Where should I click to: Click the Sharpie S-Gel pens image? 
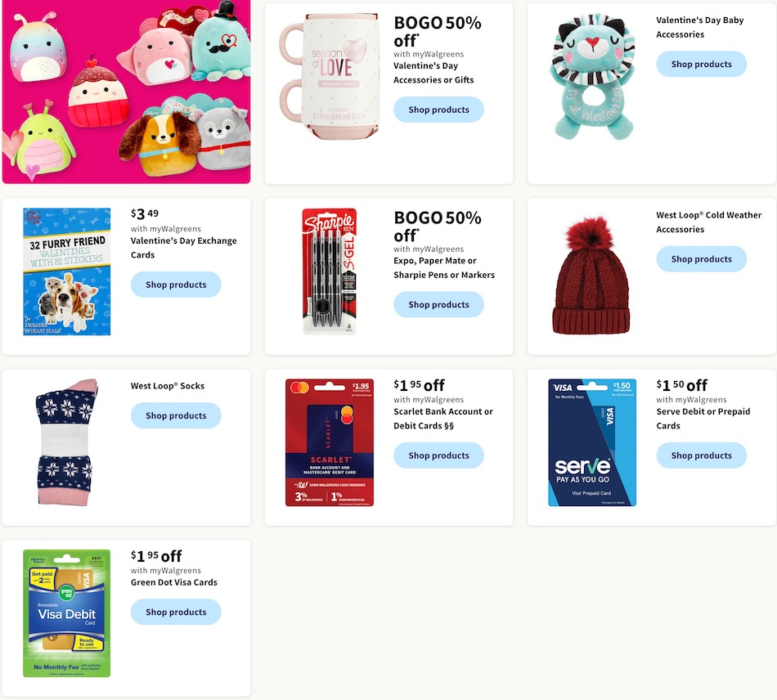click(330, 271)
